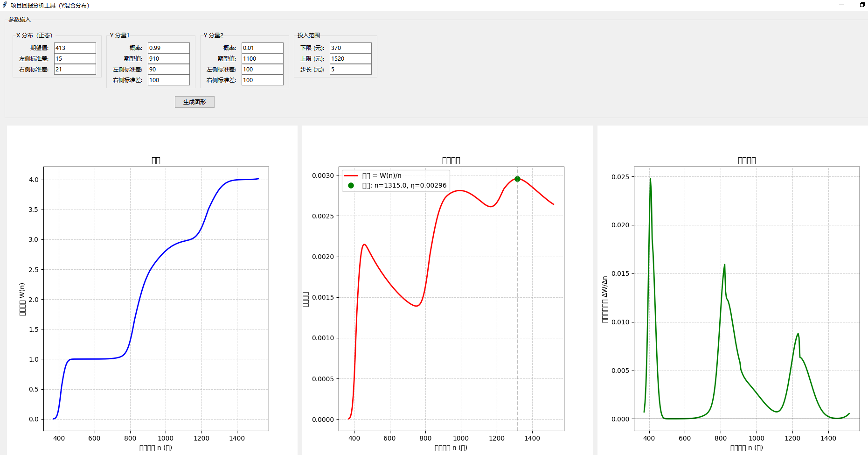
Task: Click the legend box in the red chart
Action: click(x=396, y=181)
